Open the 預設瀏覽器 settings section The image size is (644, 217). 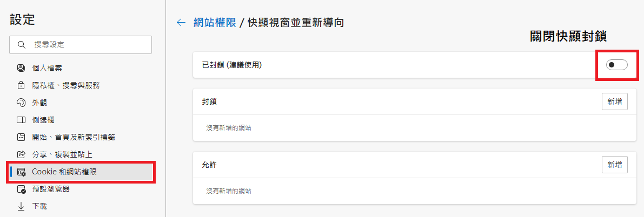pos(51,189)
